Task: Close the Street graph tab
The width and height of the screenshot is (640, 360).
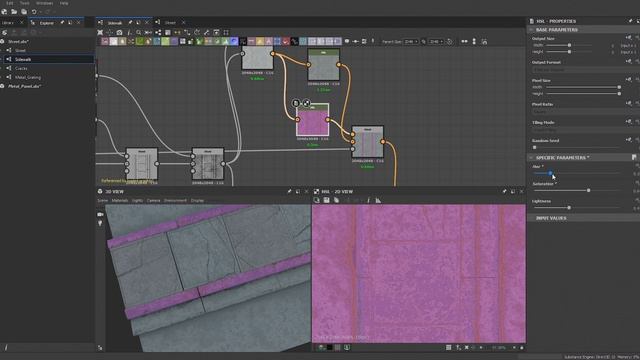Action: pos(183,23)
